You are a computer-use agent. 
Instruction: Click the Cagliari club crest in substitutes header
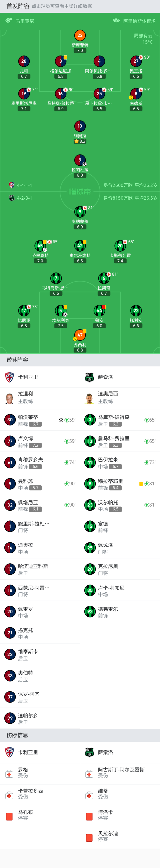[x=10, y=377]
